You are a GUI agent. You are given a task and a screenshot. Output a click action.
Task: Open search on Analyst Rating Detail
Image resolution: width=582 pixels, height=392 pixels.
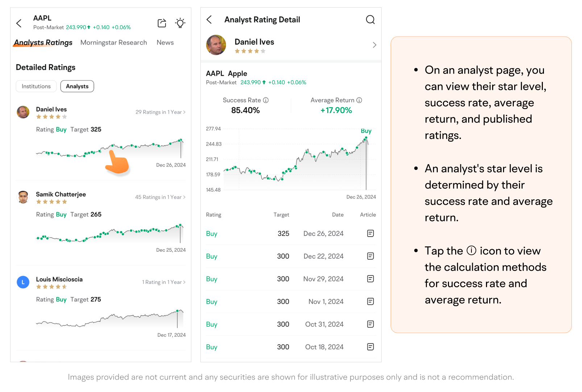(370, 20)
